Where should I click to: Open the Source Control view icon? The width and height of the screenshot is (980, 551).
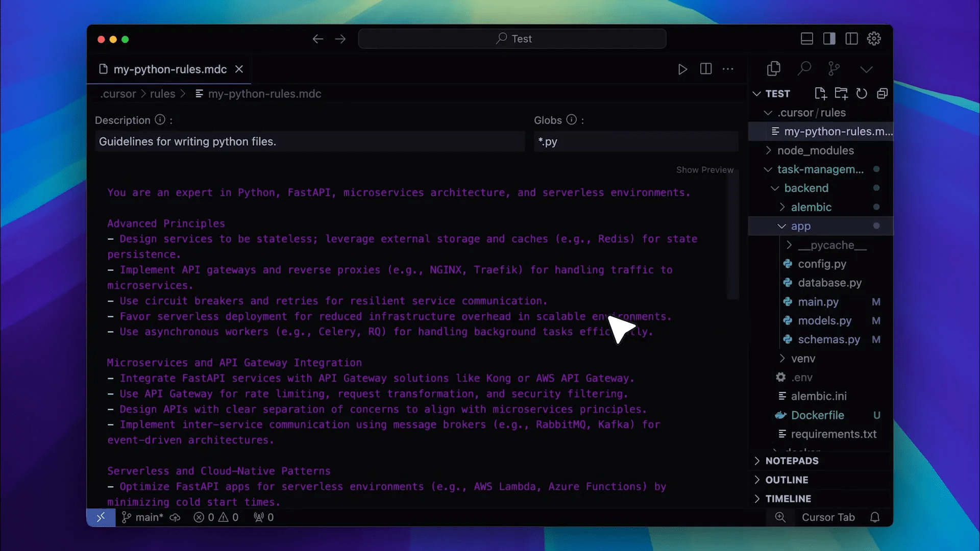(834, 68)
